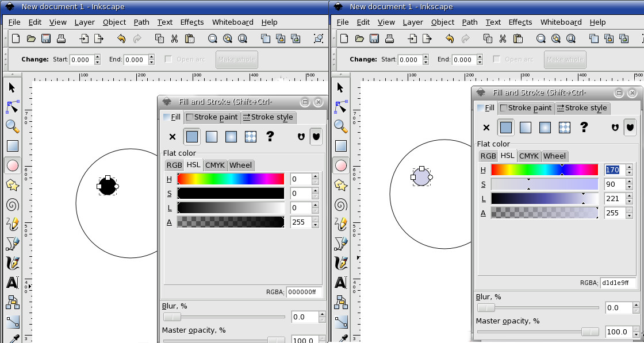Click Paste clipboard icon in right window toolbar

[518, 38]
